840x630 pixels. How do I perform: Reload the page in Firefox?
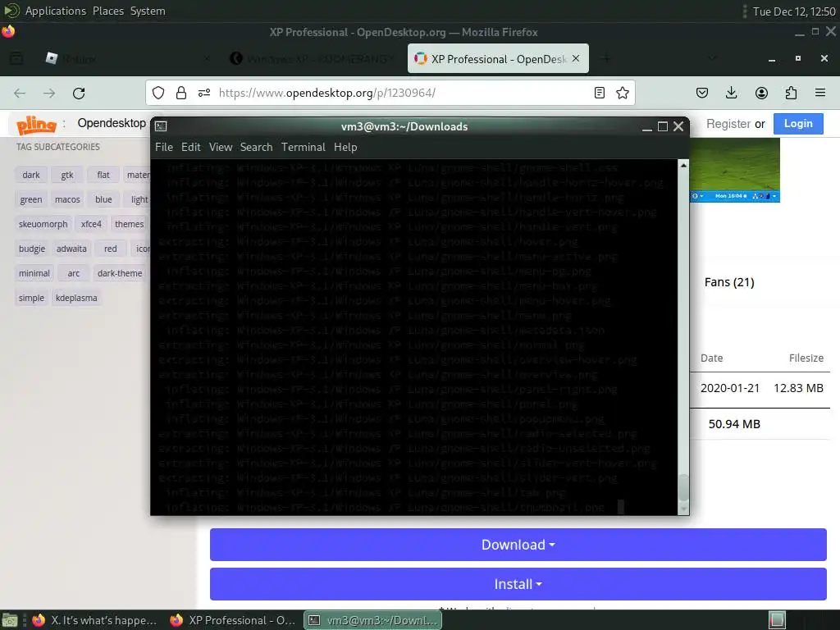click(x=79, y=94)
